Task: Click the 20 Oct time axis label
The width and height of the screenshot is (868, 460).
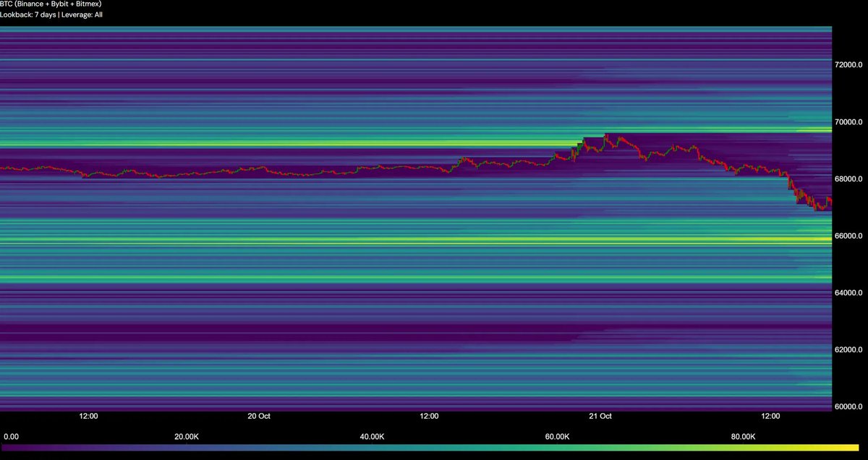Action: [x=258, y=416]
